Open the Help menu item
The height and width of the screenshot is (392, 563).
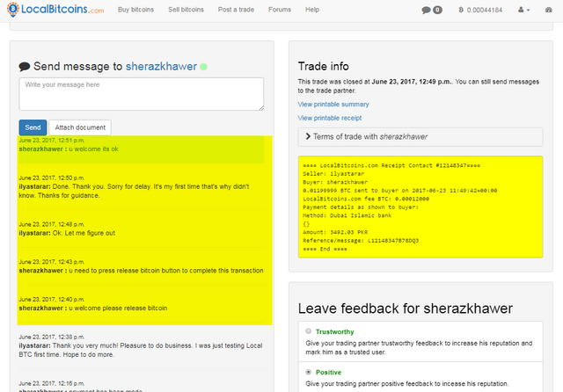pyautogui.click(x=312, y=10)
